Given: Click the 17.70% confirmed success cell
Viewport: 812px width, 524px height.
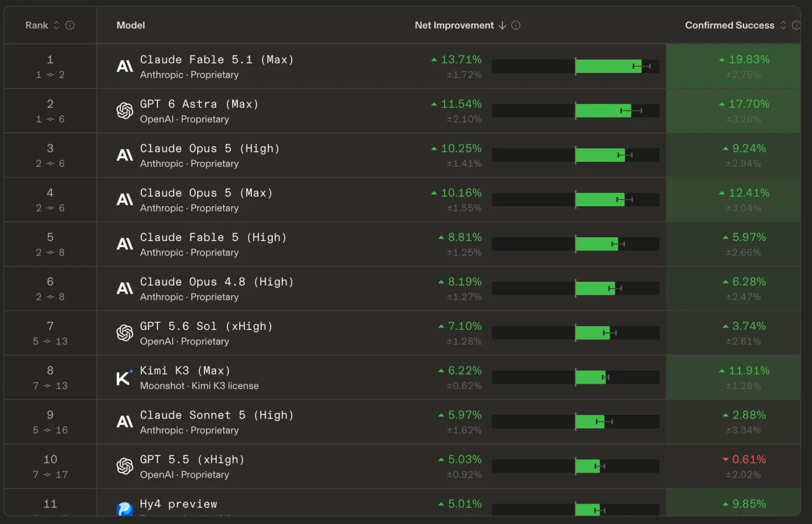Looking at the screenshot, I should click(x=733, y=110).
